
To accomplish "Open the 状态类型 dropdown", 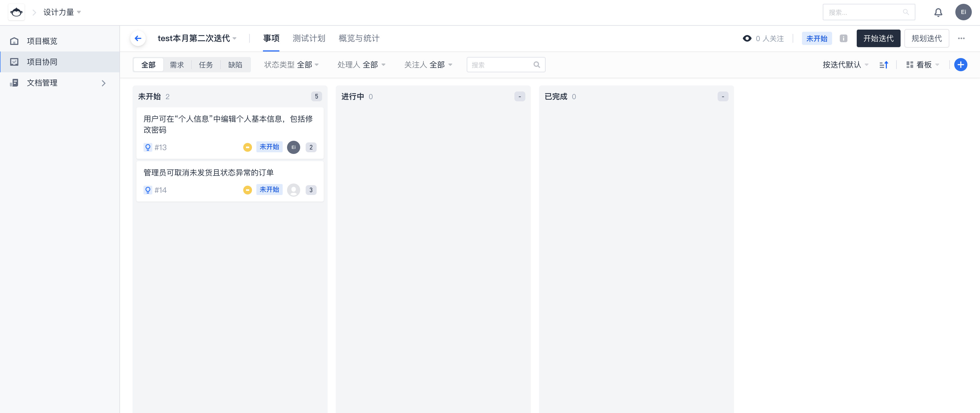I will (x=291, y=65).
